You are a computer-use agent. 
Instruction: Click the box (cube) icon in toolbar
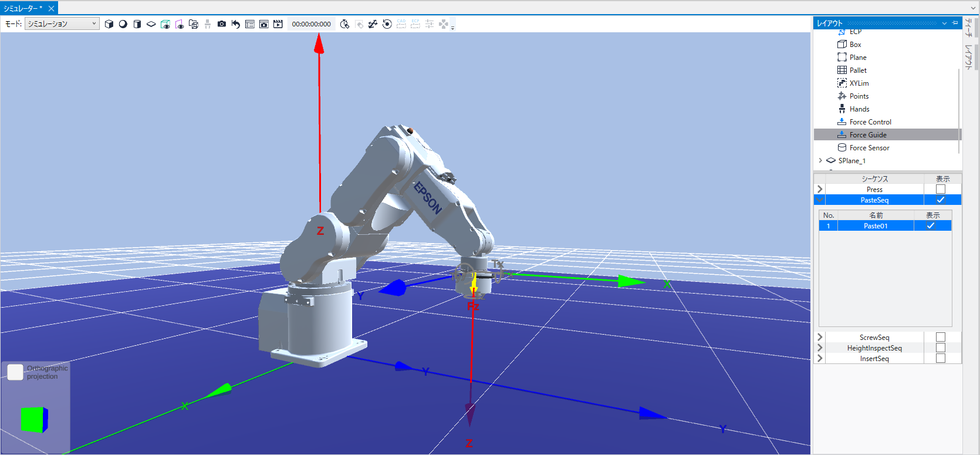[109, 24]
